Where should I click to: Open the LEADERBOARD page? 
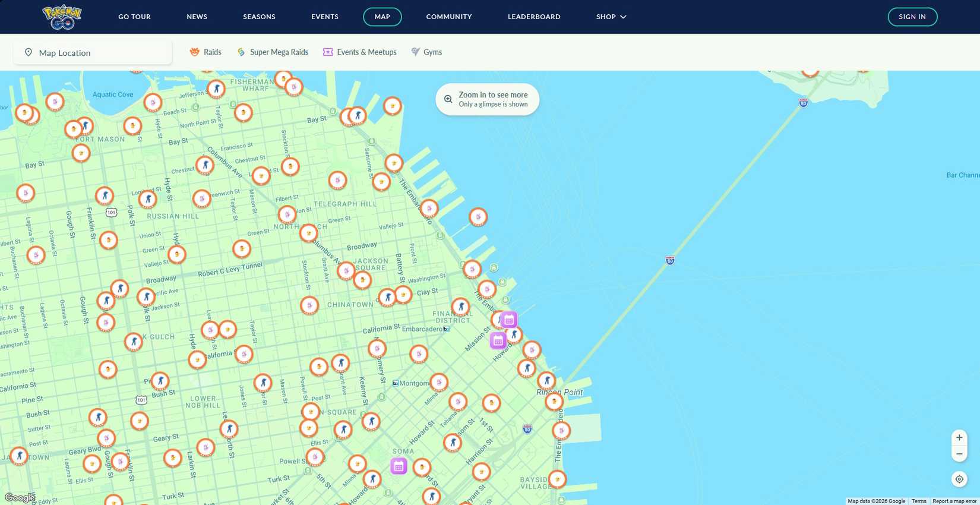point(534,17)
